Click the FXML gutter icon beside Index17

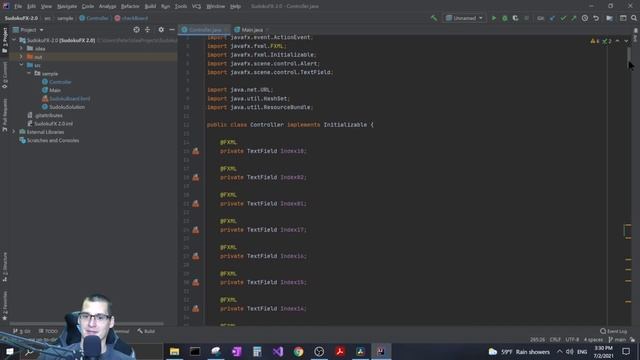coord(196,230)
